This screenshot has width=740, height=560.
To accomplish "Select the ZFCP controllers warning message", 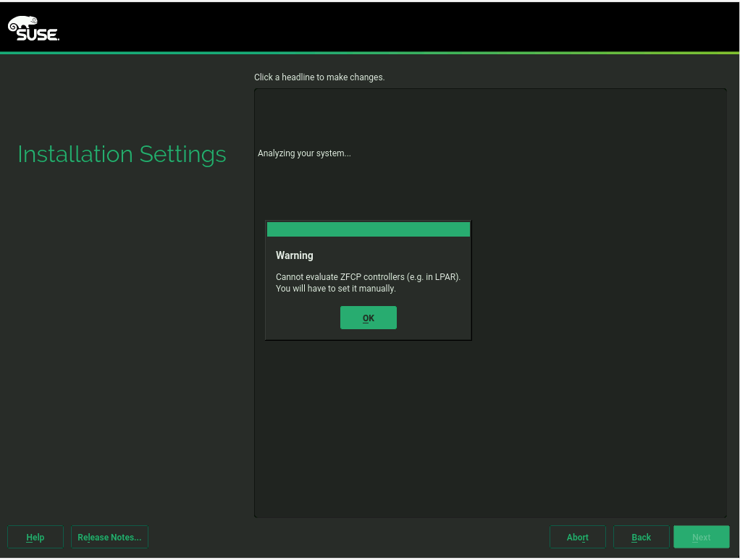I will click(x=368, y=277).
